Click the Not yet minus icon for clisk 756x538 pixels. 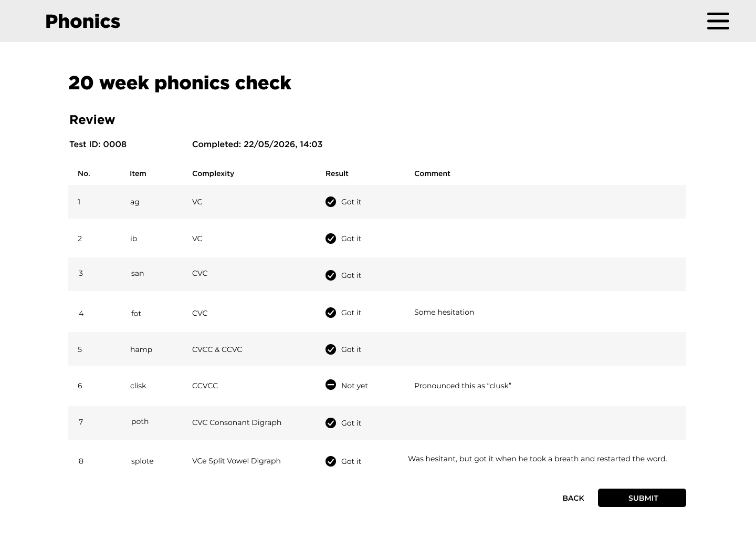pyautogui.click(x=331, y=385)
